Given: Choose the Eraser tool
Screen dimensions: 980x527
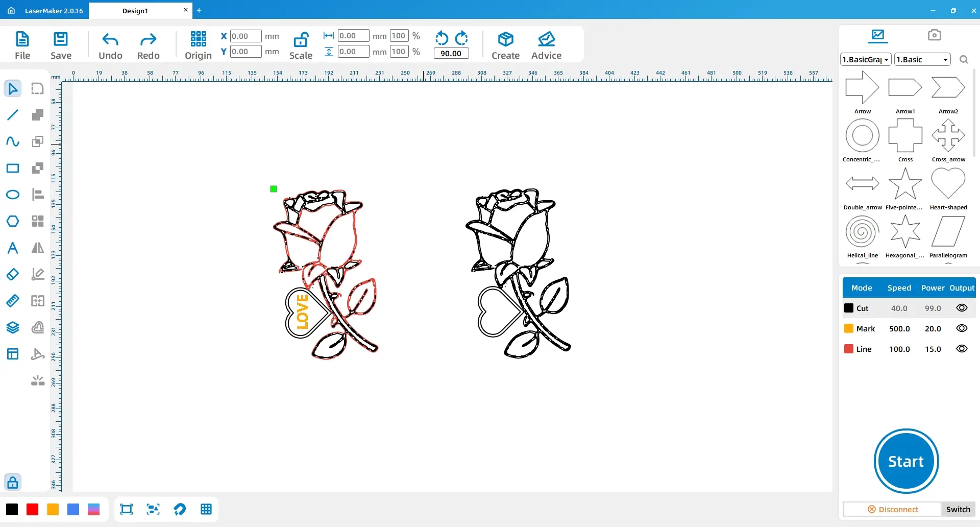Looking at the screenshot, I should click(x=13, y=274).
